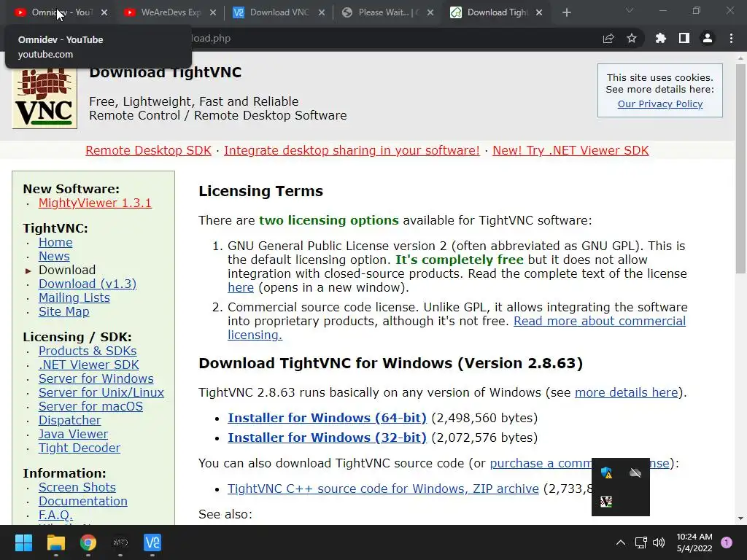
Task: Download Installer for Windows (32-bit)
Action: click(327, 437)
